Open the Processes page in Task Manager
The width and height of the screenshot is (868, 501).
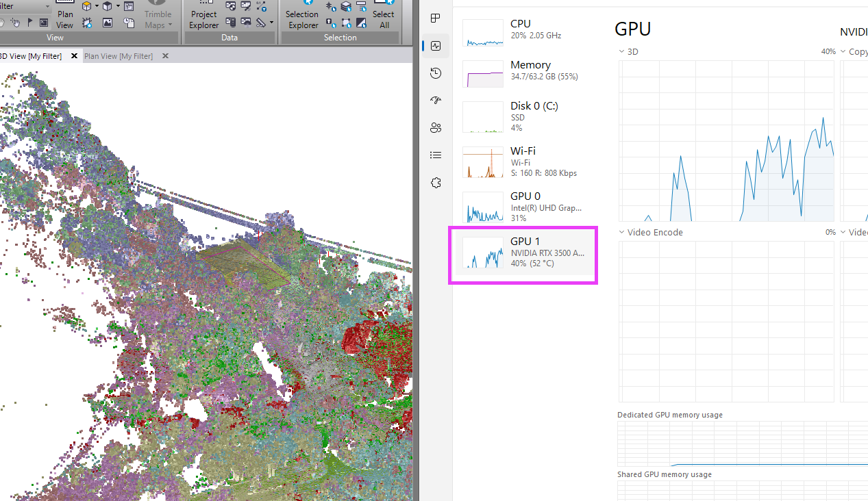pos(436,18)
